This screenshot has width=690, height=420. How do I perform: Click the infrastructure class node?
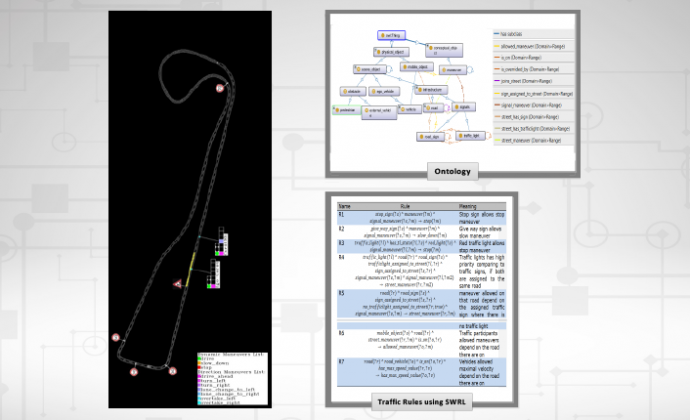[x=431, y=90]
